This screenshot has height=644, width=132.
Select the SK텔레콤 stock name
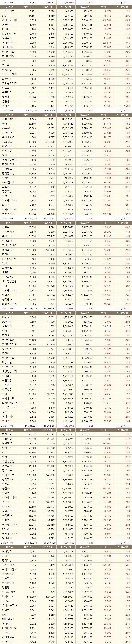(x=7, y=142)
